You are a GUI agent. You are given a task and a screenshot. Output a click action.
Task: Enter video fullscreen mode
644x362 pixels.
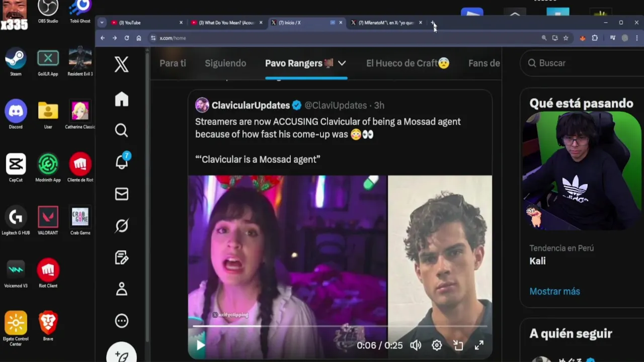pyautogui.click(x=479, y=345)
